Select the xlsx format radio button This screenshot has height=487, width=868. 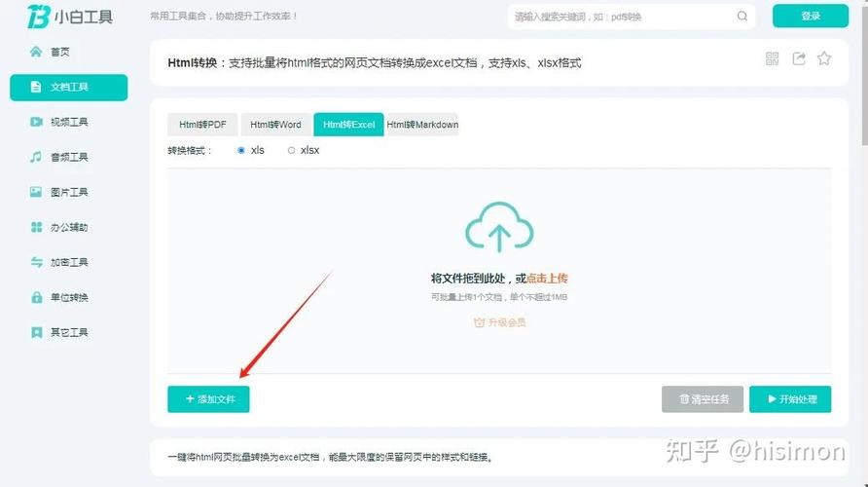point(291,151)
